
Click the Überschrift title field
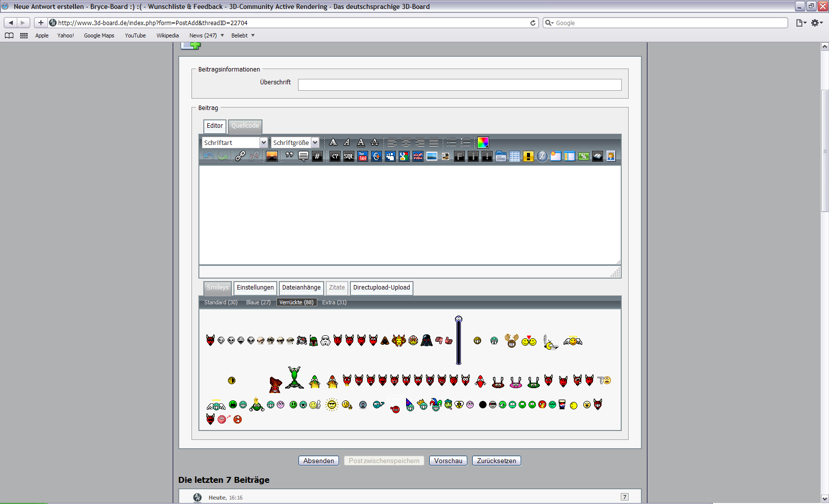click(460, 85)
